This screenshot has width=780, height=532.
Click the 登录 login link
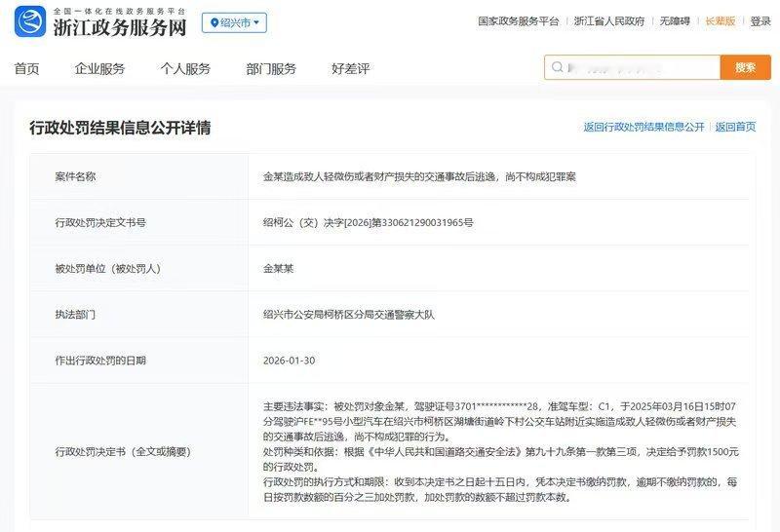point(760,21)
